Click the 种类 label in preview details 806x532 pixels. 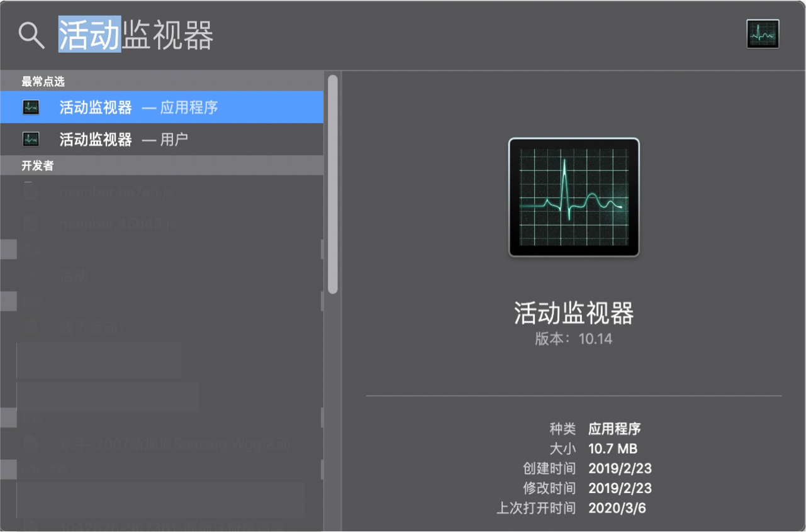pyautogui.click(x=563, y=429)
